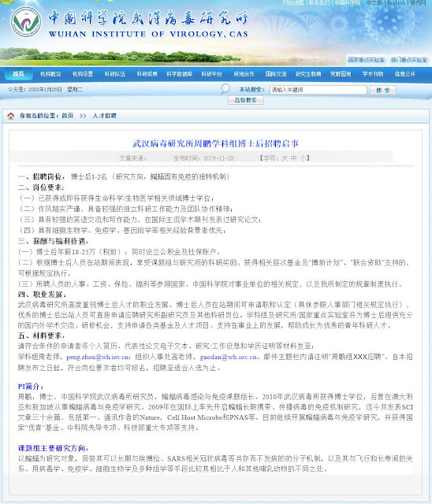Click the blue PI简介 heading
The height and width of the screenshot is (504, 432).
[31, 387]
